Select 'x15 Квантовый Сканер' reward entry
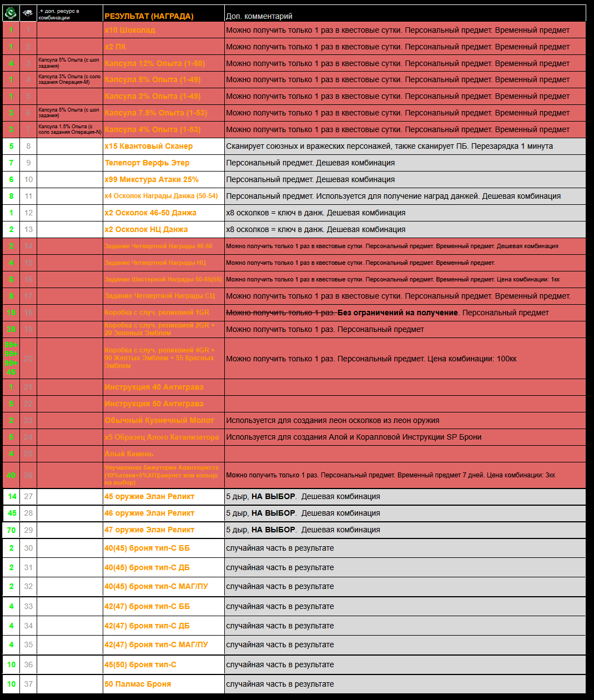Screen dimensions: 594x700 pyautogui.click(x=149, y=146)
